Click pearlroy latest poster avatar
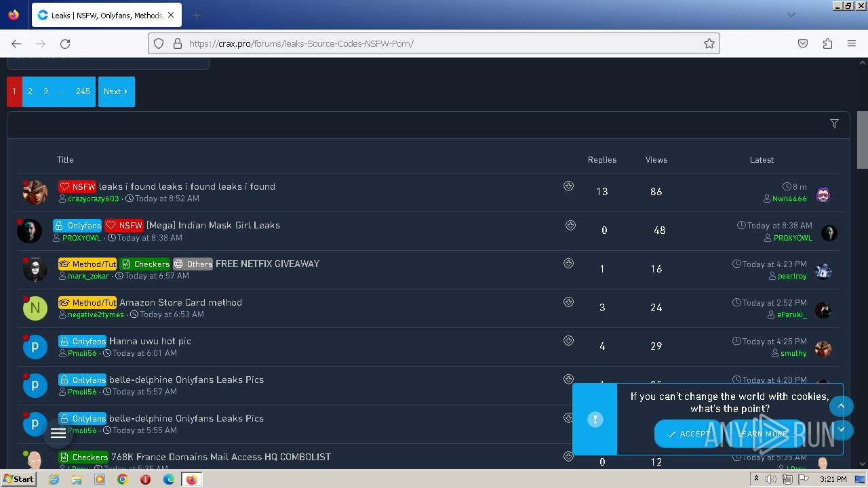The height and width of the screenshot is (488, 868). click(823, 272)
